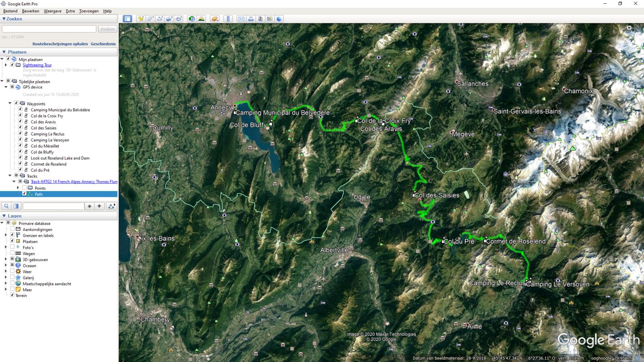The height and width of the screenshot is (362, 644).
Task: Click the north compass indicator on map
Action: pyautogui.click(x=629, y=28)
